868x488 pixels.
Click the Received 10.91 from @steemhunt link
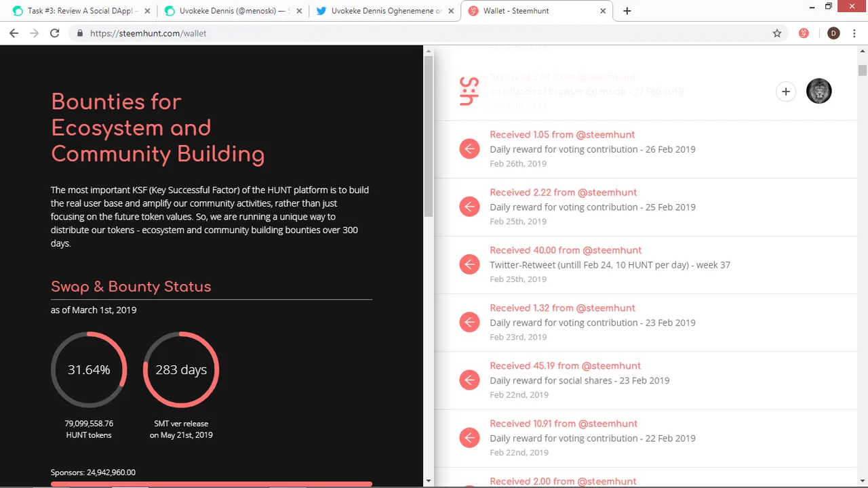pos(563,424)
